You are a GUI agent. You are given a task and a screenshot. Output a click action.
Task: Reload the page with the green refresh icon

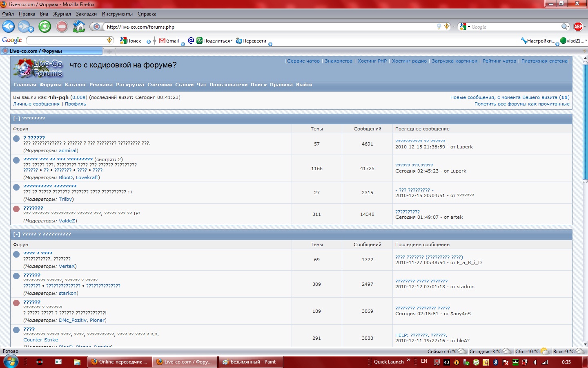click(x=45, y=27)
